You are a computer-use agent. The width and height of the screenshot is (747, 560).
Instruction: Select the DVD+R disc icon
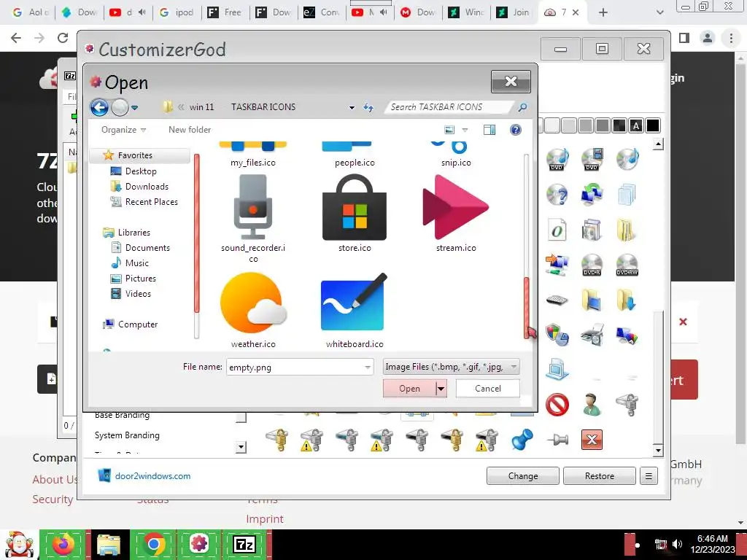tap(592, 265)
